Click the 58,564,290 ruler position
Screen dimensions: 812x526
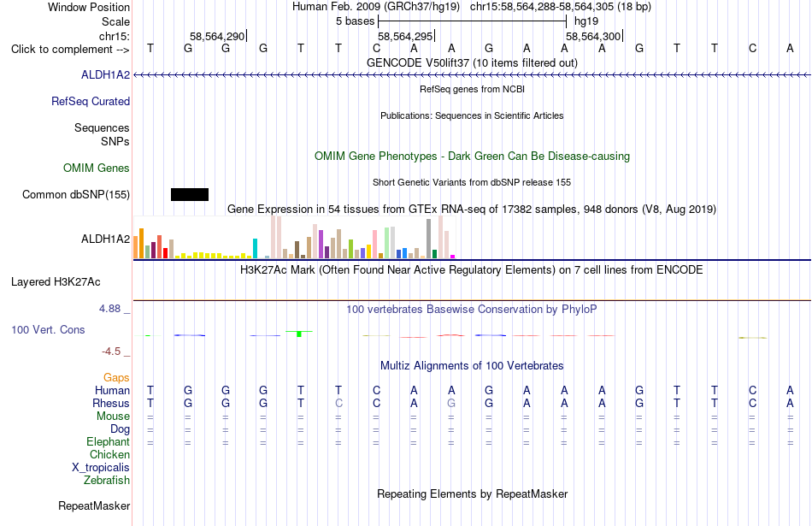(x=217, y=36)
